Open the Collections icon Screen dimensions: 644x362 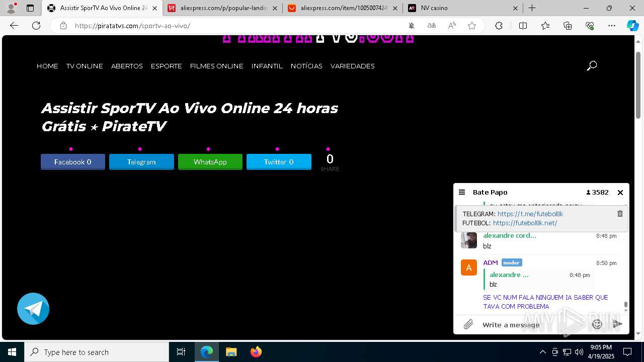tap(568, 26)
